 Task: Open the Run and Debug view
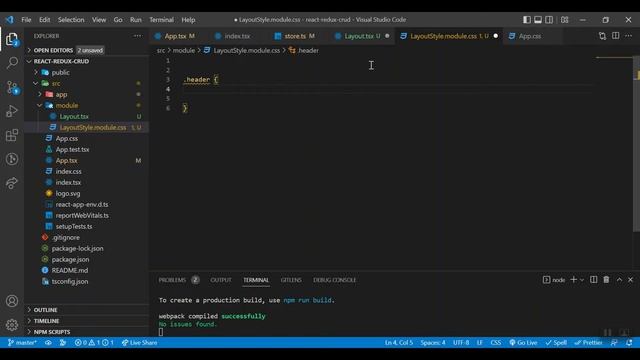pyautogui.click(x=12, y=111)
